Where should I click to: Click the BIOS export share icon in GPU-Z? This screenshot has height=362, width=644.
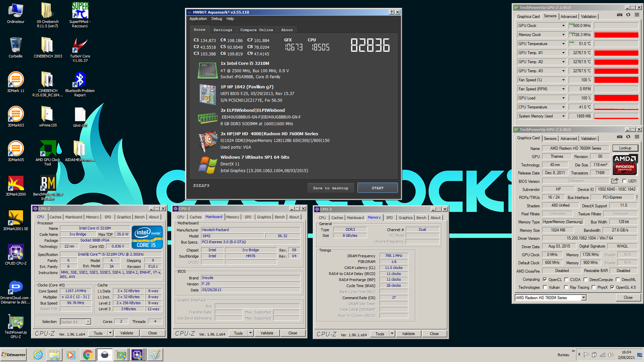click(614, 181)
